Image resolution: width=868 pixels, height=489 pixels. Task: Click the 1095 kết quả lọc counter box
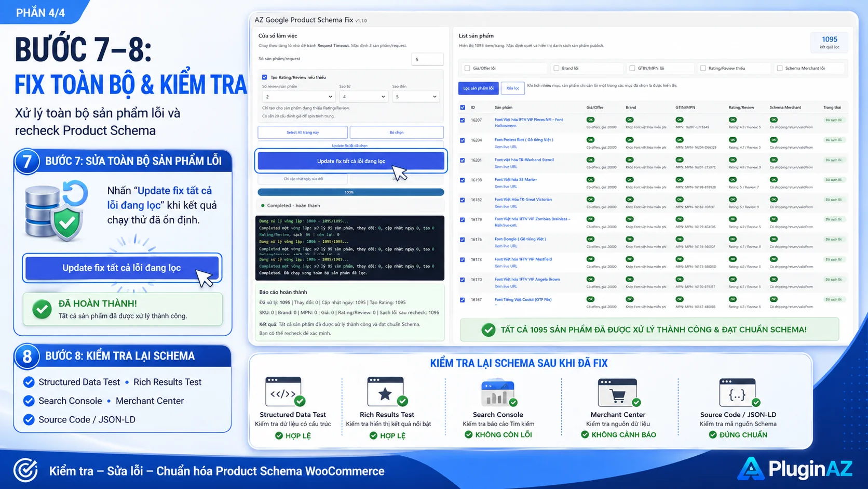(830, 42)
